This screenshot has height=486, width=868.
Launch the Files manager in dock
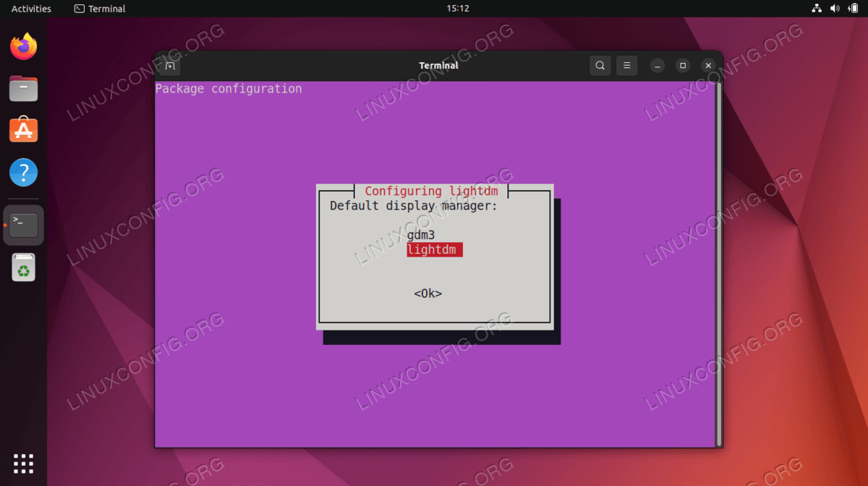(x=24, y=89)
